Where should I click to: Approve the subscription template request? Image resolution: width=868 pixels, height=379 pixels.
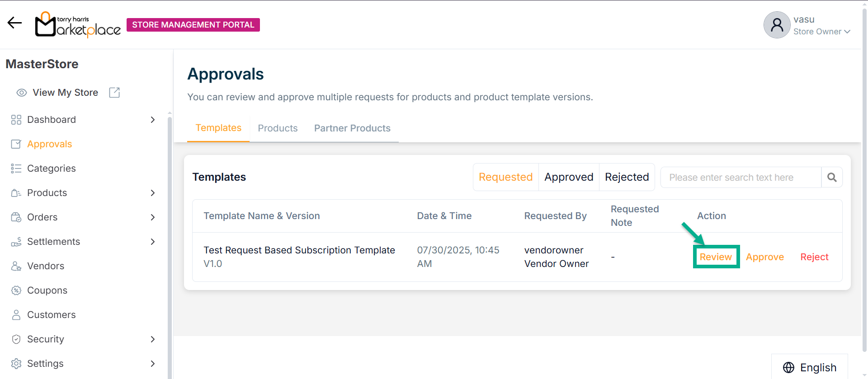pyautogui.click(x=764, y=257)
